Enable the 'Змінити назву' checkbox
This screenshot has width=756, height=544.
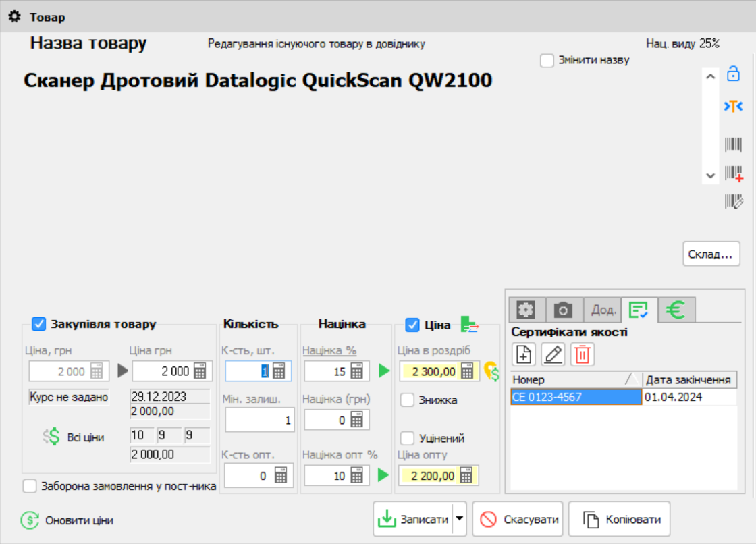click(547, 61)
